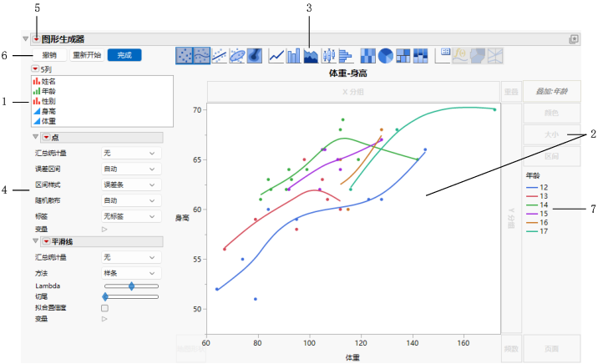Screen dimensions: 603x364
Task: Toggle the 拟合置信度 checkbox
Action: (104, 308)
